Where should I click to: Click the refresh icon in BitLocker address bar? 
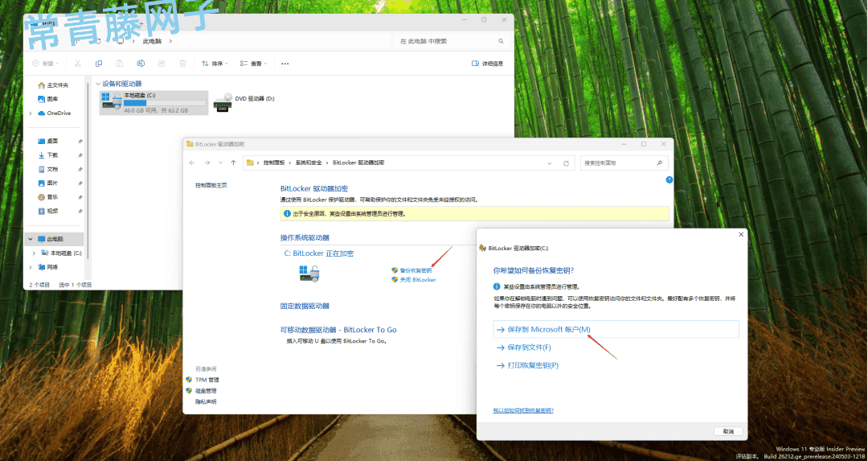click(566, 163)
